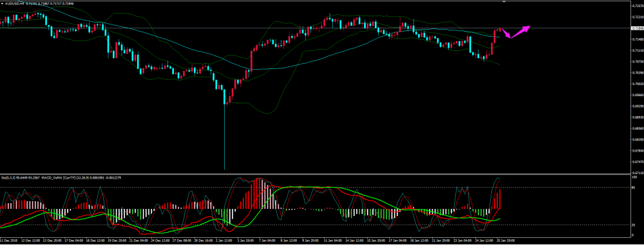Click the 25 Jan 20:00 time axis label

click(506, 240)
